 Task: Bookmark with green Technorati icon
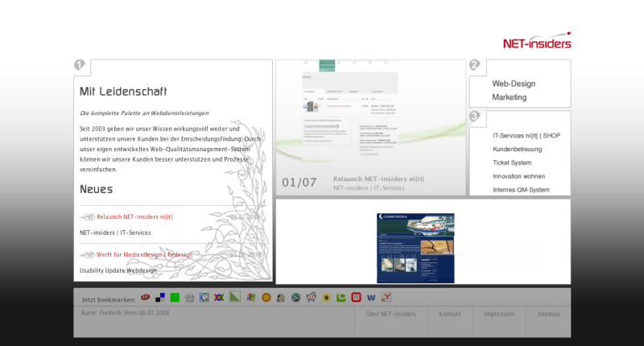tap(341, 298)
